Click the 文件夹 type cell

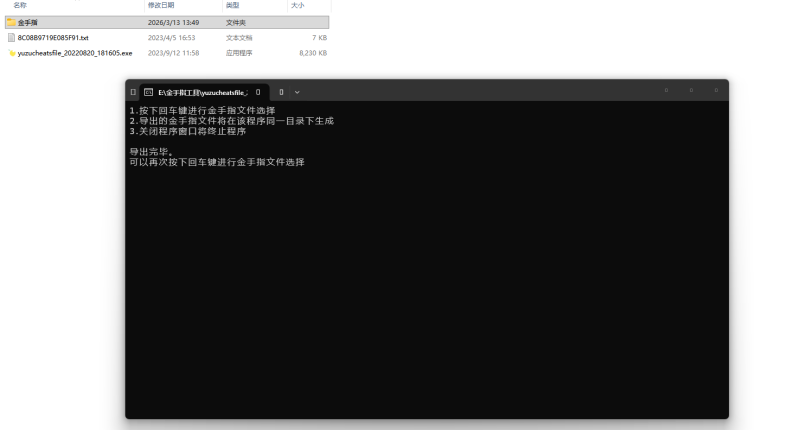236,22
